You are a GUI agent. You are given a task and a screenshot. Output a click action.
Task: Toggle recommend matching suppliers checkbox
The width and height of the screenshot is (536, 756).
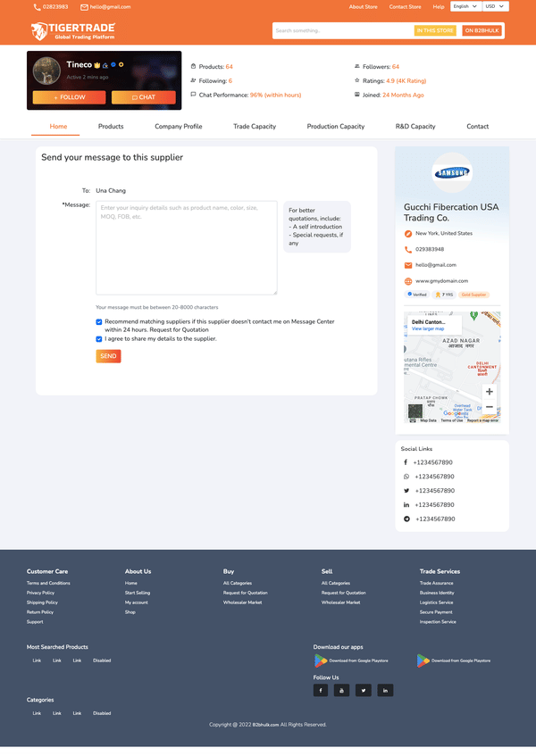99,322
